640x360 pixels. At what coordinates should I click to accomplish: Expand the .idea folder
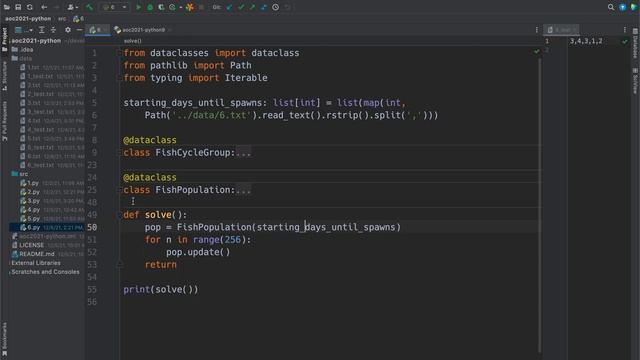click(23, 49)
